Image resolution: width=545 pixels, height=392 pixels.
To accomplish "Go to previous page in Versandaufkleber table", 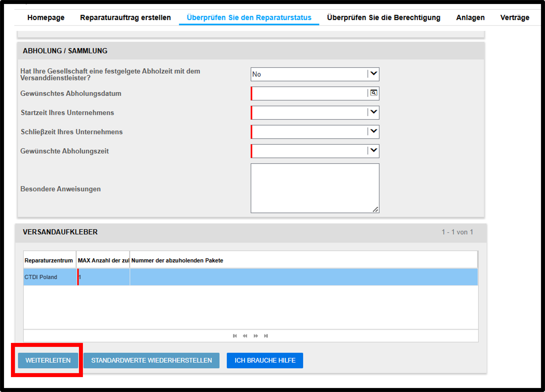I will pos(245,336).
